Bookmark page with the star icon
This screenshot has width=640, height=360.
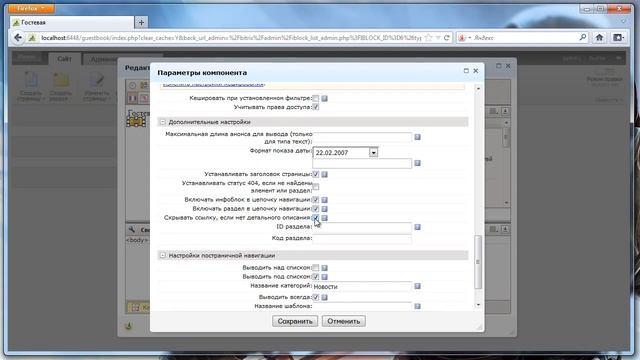point(428,38)
